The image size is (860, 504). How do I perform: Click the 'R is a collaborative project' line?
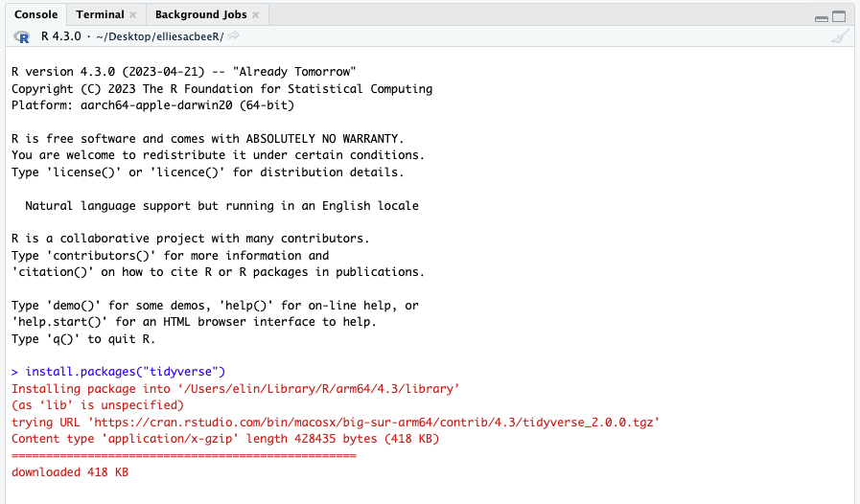point(191,239)
